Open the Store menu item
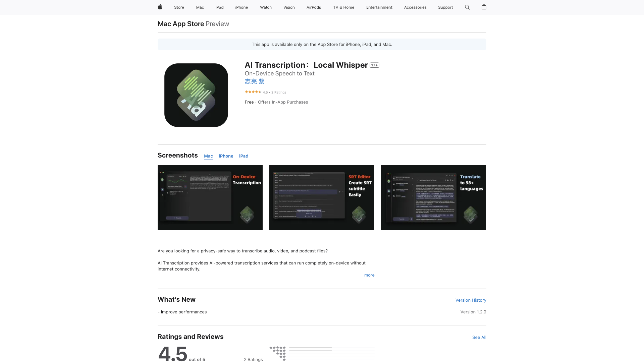Image resolution: width=644 pixels, height=362 pixels. tap(179, 7)
